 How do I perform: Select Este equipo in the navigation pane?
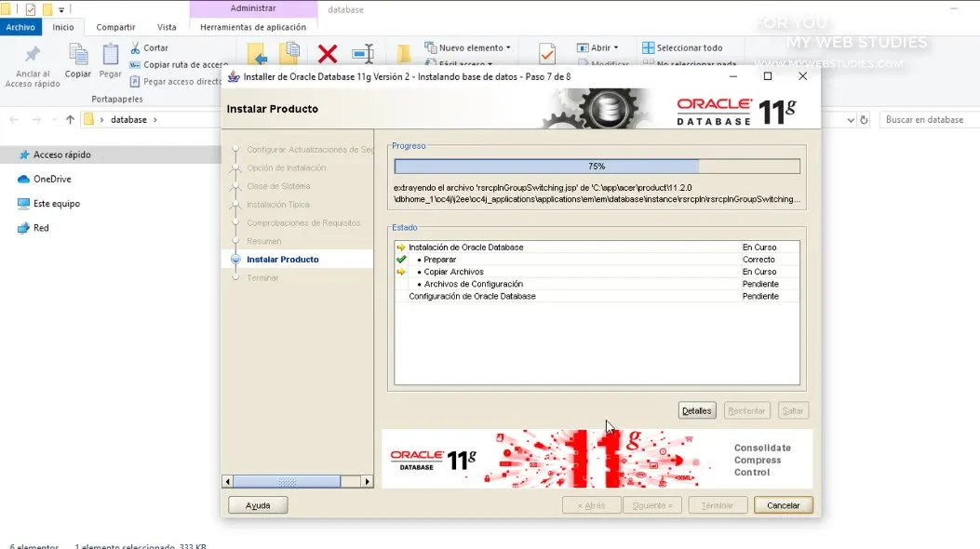(56, 203)
